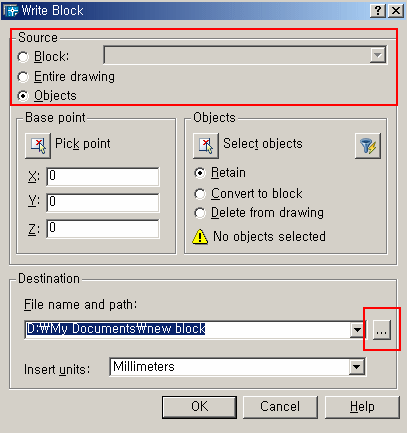Click the Cancel button
This screenshot has height=433, width=407.
[280, 407]
